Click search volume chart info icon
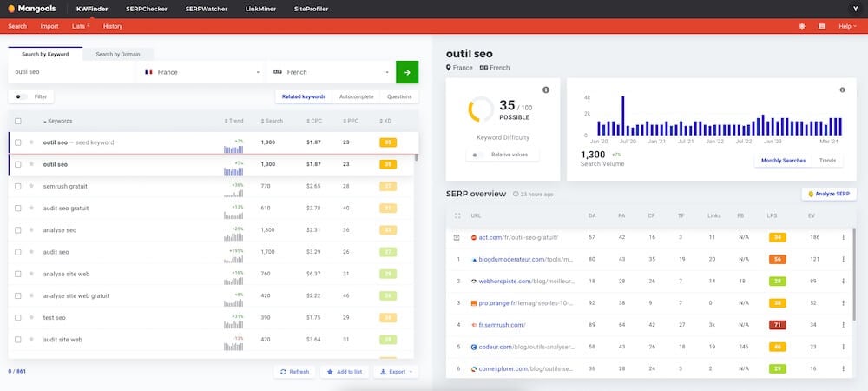This screenshot has height=391, width=868. coord(843,89)
